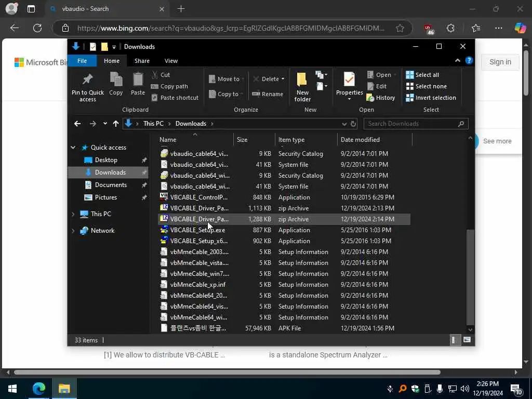Click the Sign in button on Bing

click(x=500, y=62)
